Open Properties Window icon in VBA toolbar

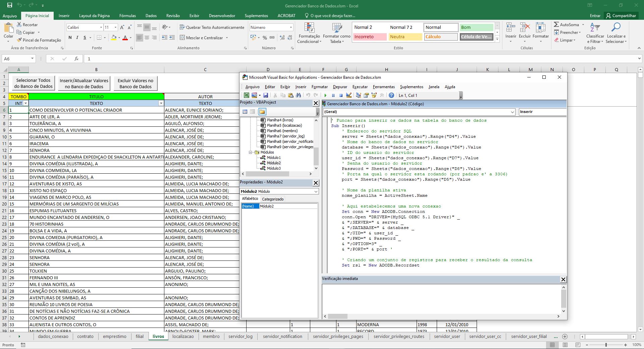[366, 96]
